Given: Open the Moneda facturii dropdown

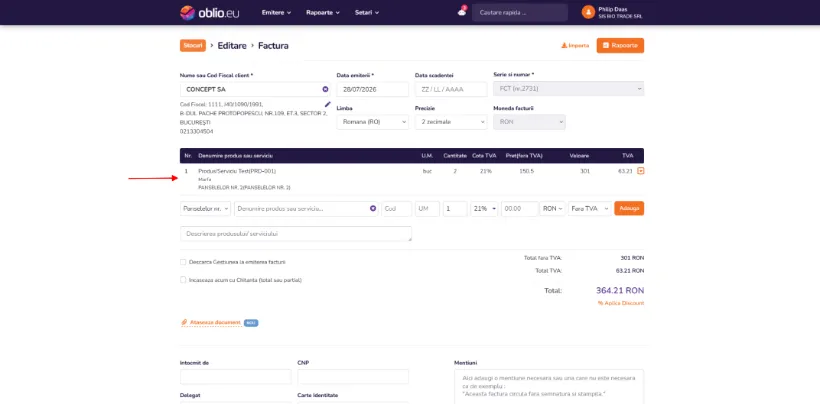Looking at the screenshot, I should coord(529,122).
